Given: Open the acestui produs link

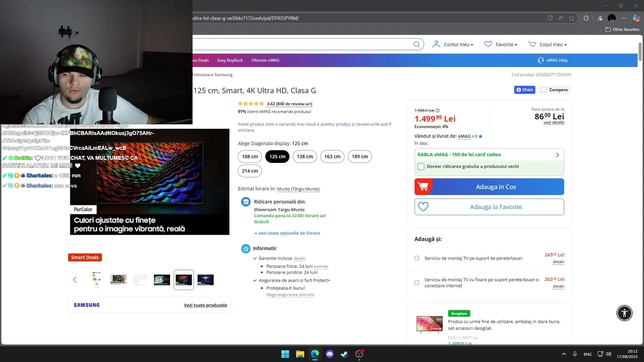Looking at the screenshot, I should pos(335,124).
